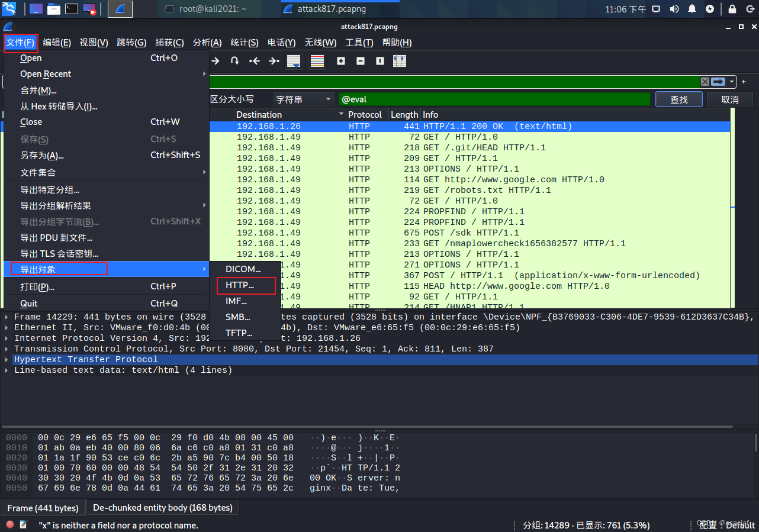
Task: Choose Quit from the file menu
Action: pos(107,303)
